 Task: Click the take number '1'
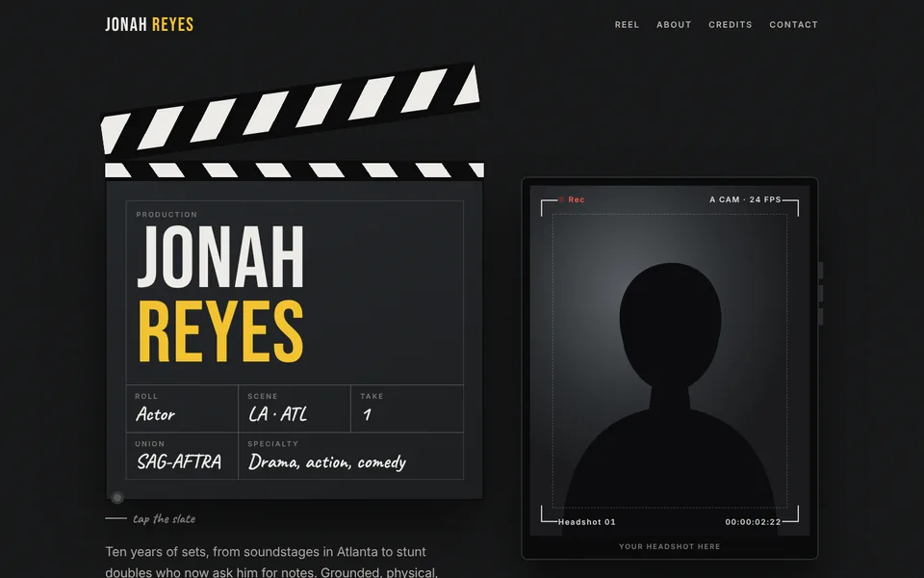(x=367, y=414)
